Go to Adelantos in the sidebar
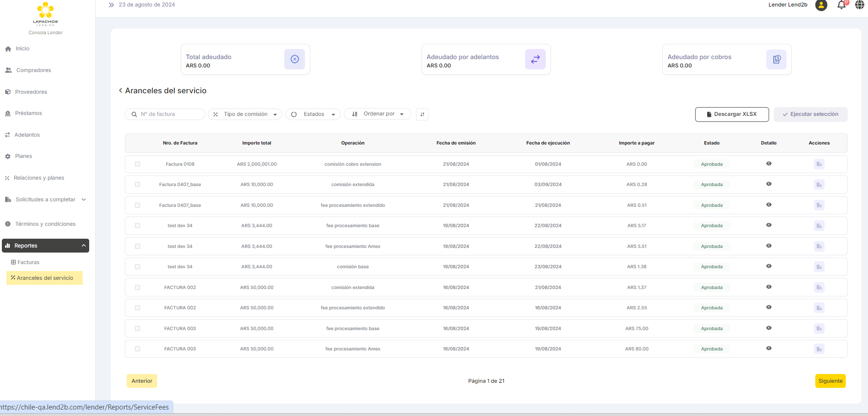The width and height of the screenshot is (868, 416). pos(27,135)
